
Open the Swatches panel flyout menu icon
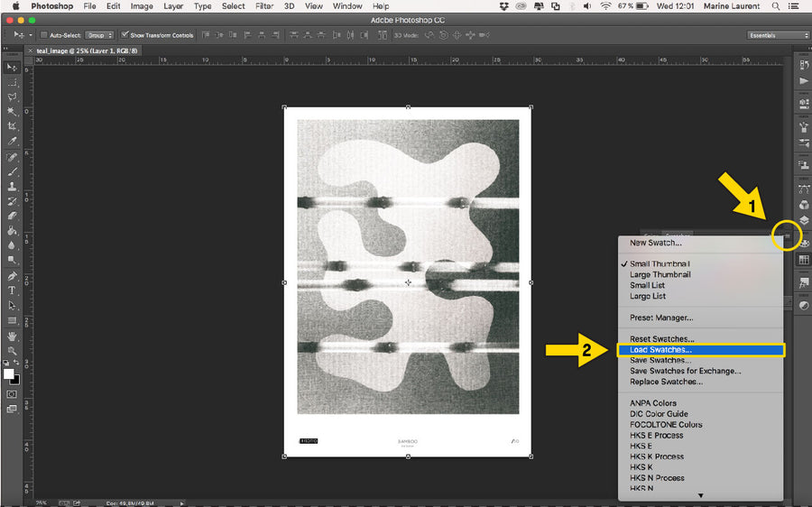(787, 236)
